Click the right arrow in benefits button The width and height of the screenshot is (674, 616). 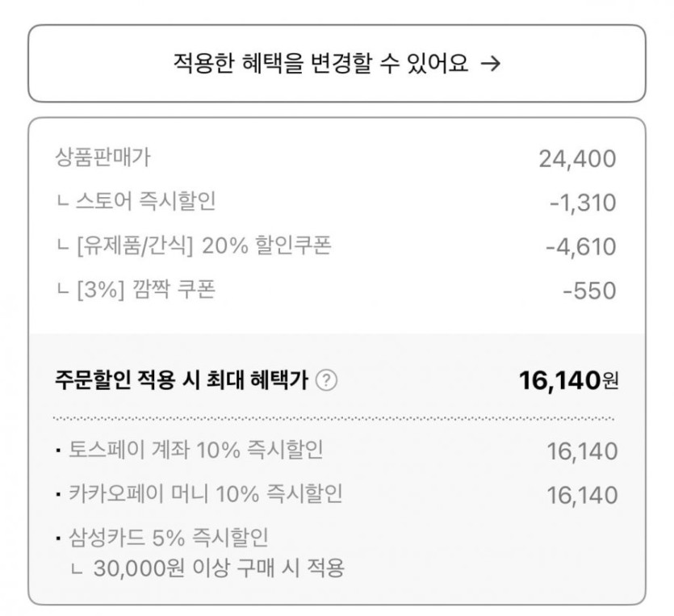pyautogui.click(x=490, y=64)
